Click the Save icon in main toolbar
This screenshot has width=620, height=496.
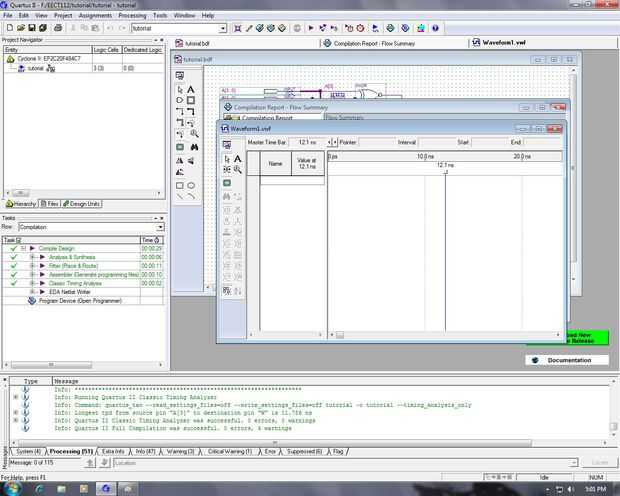point(32,28)
